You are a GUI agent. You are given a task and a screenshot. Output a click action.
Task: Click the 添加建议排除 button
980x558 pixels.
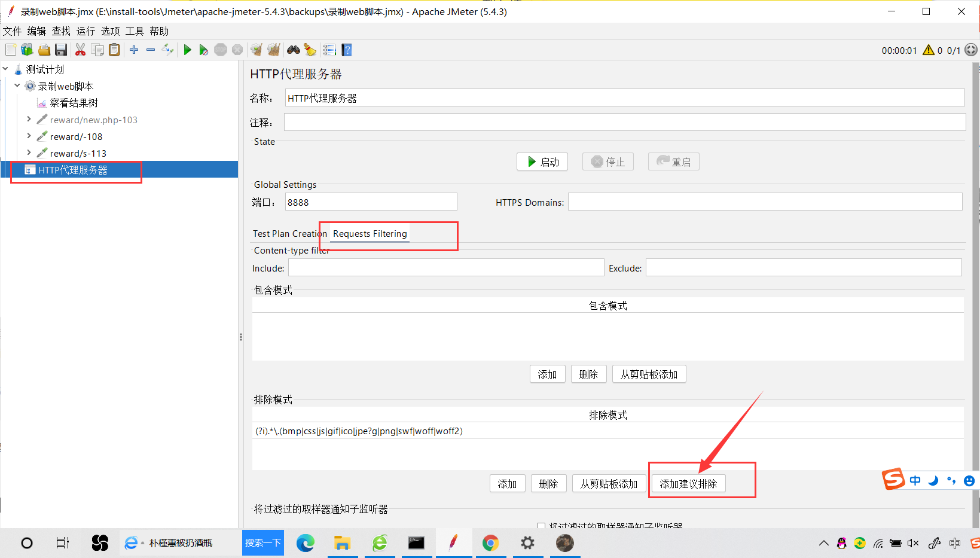pyautogui.click(x=689, y=484)
